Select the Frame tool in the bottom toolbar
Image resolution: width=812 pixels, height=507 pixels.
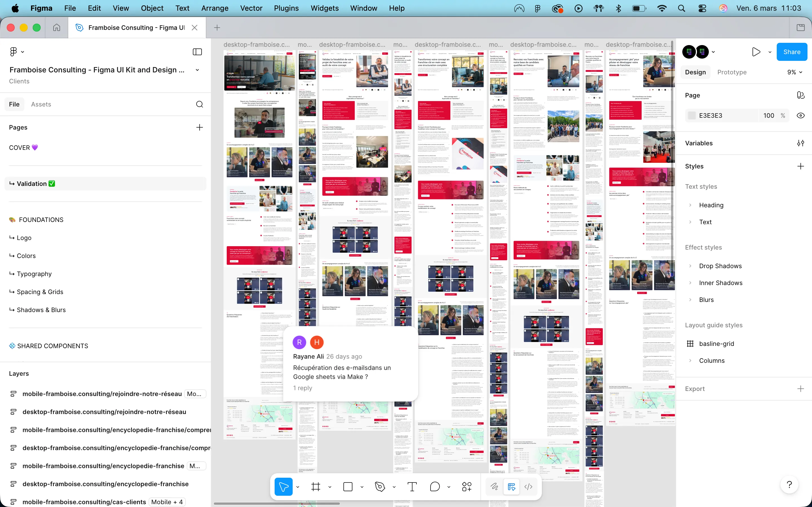[316, 486]
